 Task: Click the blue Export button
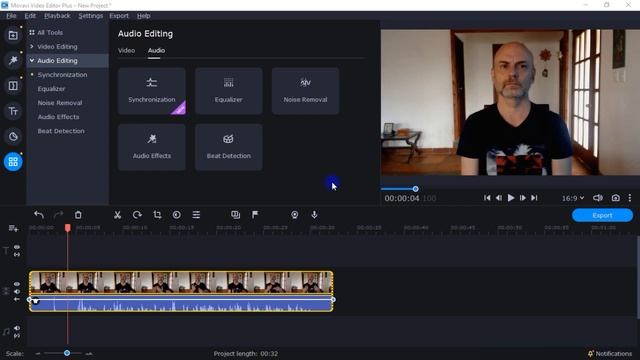(x=602, y=215)
